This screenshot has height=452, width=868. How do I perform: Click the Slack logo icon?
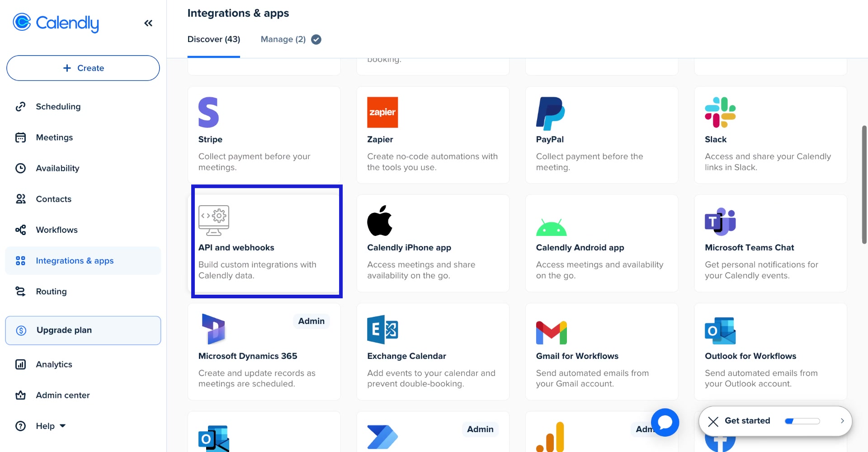coord(720,113)
